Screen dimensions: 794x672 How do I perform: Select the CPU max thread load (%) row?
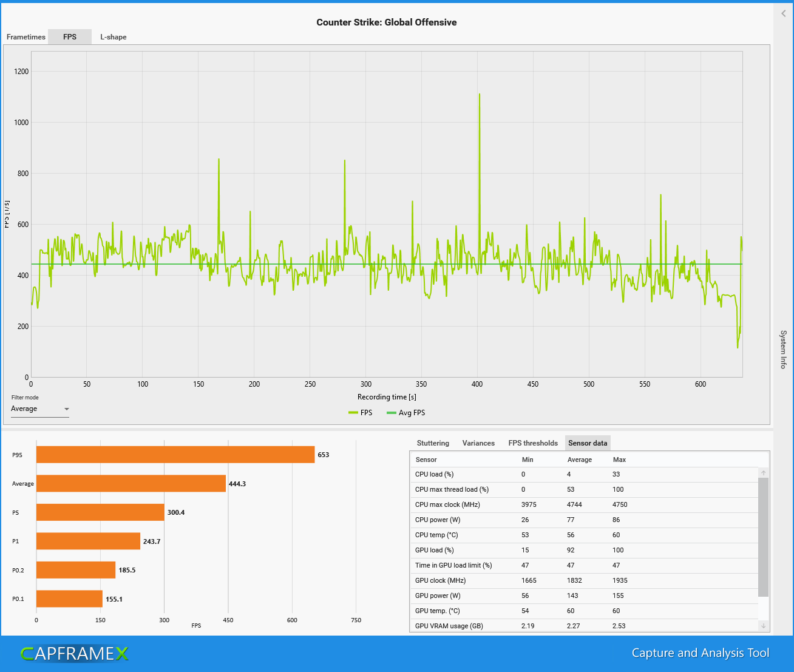(x=584, y=490)
